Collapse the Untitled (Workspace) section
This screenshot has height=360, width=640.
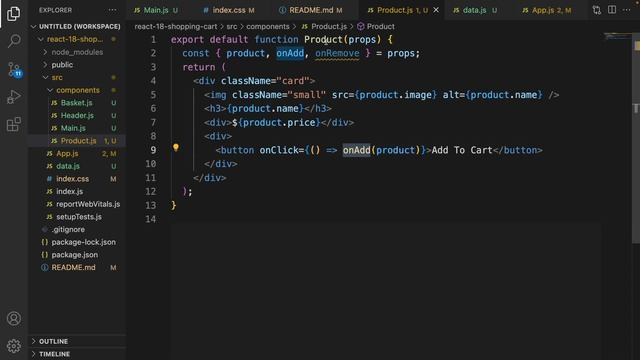pyautogui.click(x=77, y=27)
